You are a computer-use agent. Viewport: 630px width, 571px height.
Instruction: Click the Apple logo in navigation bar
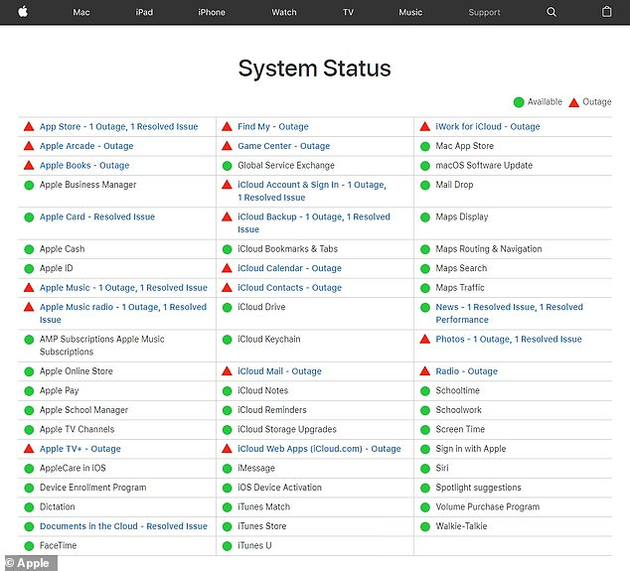pyautogui.click(x=23, y=12)
